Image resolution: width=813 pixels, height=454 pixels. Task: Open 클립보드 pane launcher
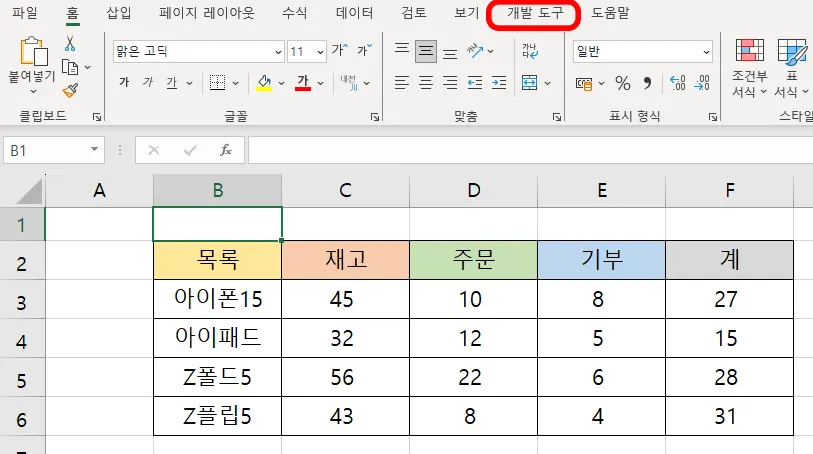pos(97,117)
